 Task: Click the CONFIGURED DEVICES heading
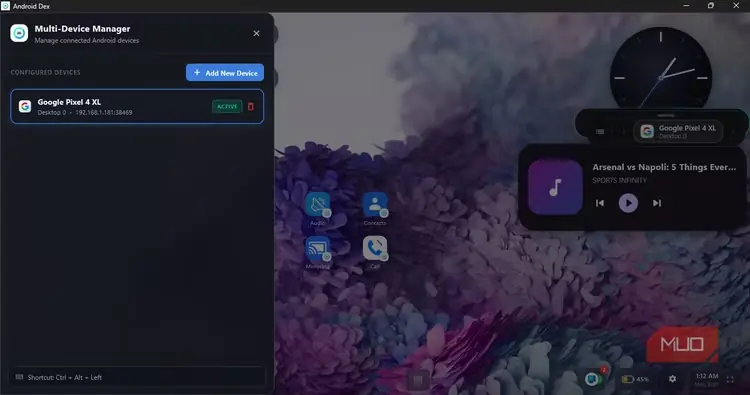[45, 73]
